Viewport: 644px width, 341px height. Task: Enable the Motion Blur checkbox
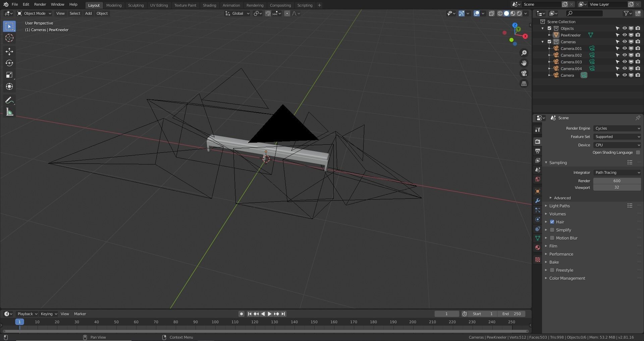552,238
